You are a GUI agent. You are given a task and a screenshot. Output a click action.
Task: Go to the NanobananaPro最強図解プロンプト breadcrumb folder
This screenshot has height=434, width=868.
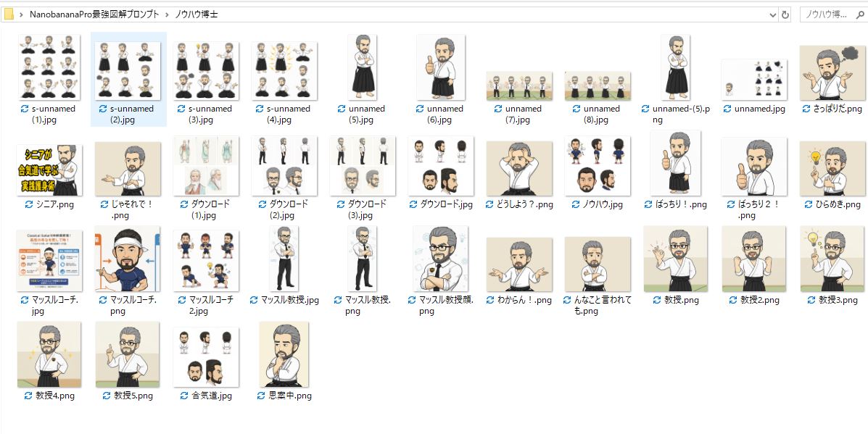94,14
